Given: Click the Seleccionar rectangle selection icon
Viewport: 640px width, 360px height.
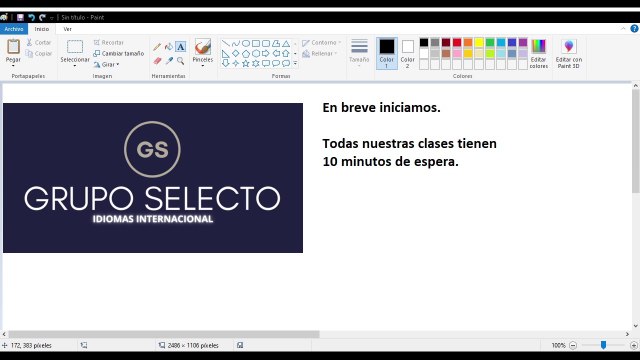Looking at the screenshot, I should [x=75, y=47].
